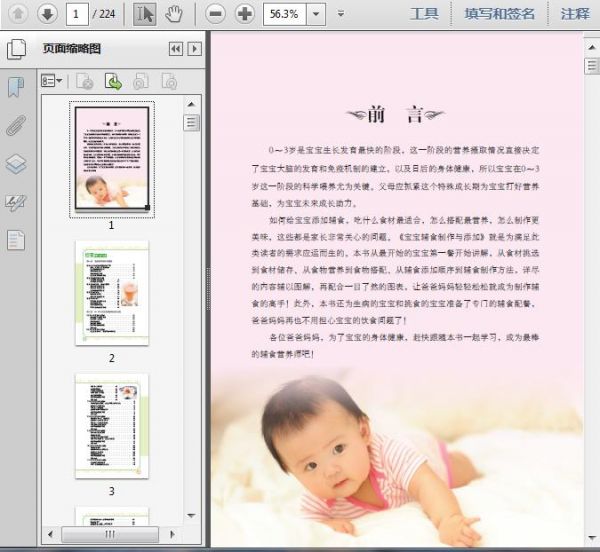Click the 前言 heading in document
The height and width of the screenshot is (552, 600).
click(395, 114)
